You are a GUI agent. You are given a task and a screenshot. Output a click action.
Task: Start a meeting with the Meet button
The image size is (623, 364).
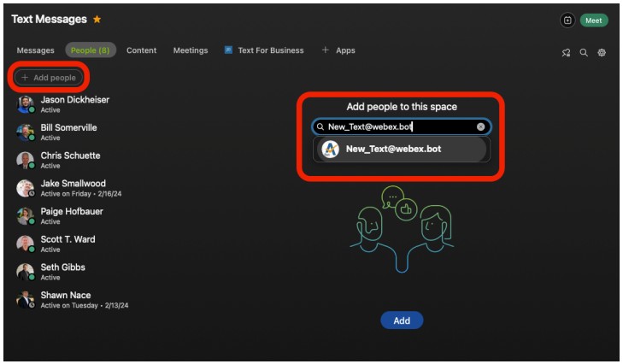[594, 21]
